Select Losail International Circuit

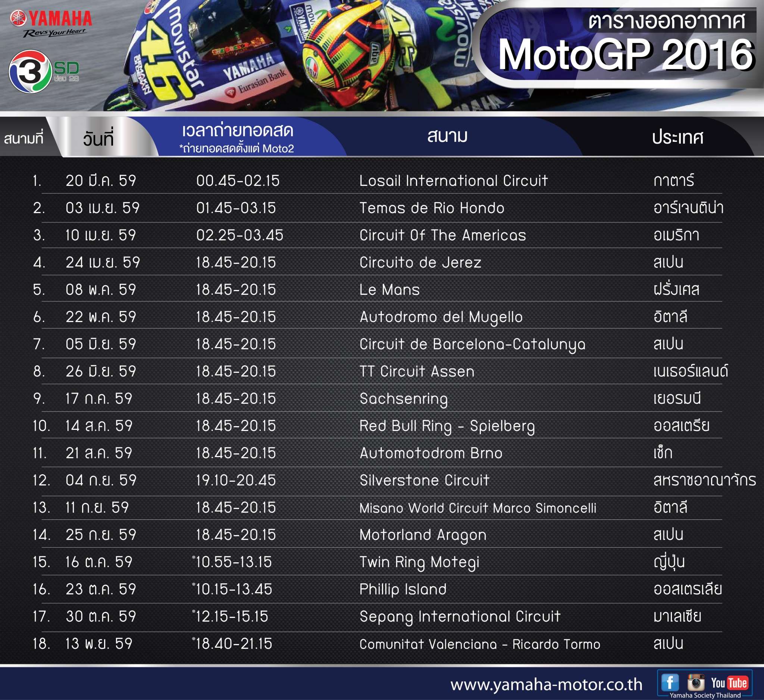pyautogui.click(x=453, y=181)
